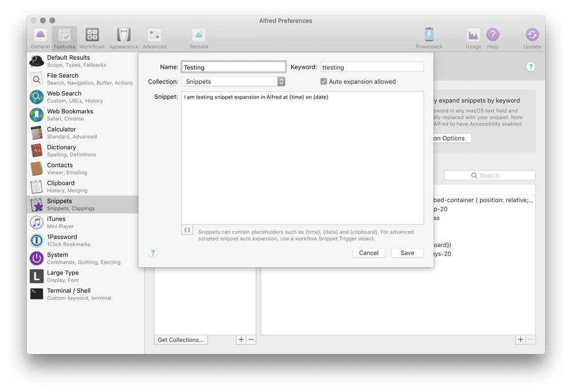The image size is (572, 392).
Task: Open the Advanced toolbar icon
Action: 154,38
